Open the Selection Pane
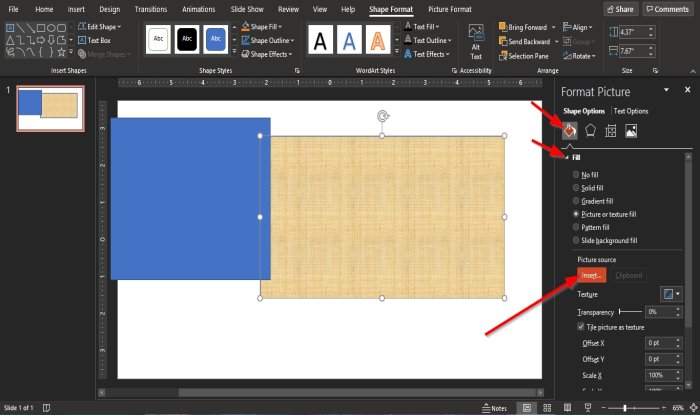The width and height of the screenshot is (700, 415). pyautogui.click(x=524, y=55)
